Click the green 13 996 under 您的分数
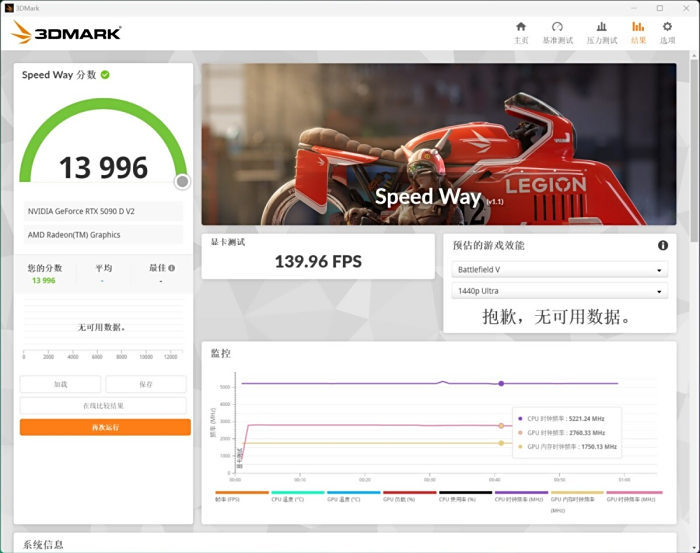Image resolution: width=700 pixels, height=553 pixels. 44,280
